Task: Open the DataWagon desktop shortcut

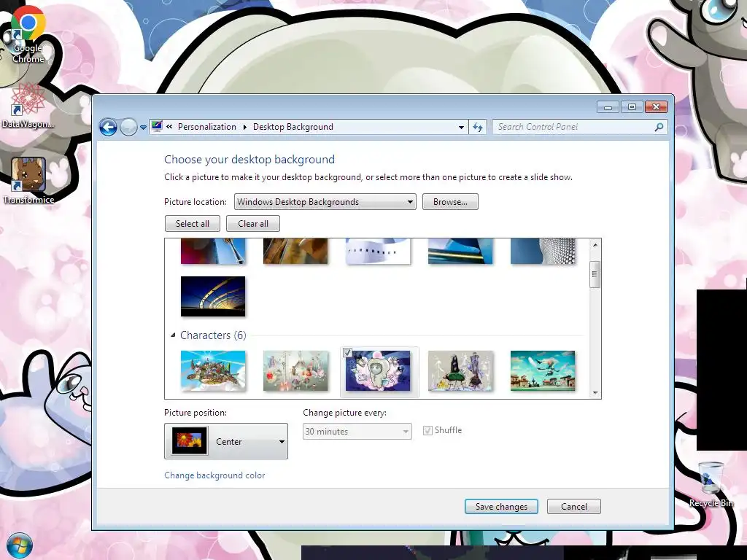Action: (28, 106)
